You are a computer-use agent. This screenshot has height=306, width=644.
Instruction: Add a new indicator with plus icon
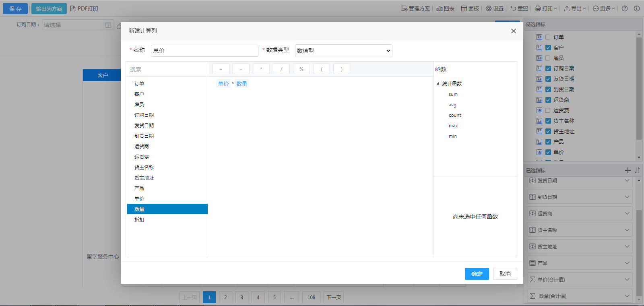(627, 170)
